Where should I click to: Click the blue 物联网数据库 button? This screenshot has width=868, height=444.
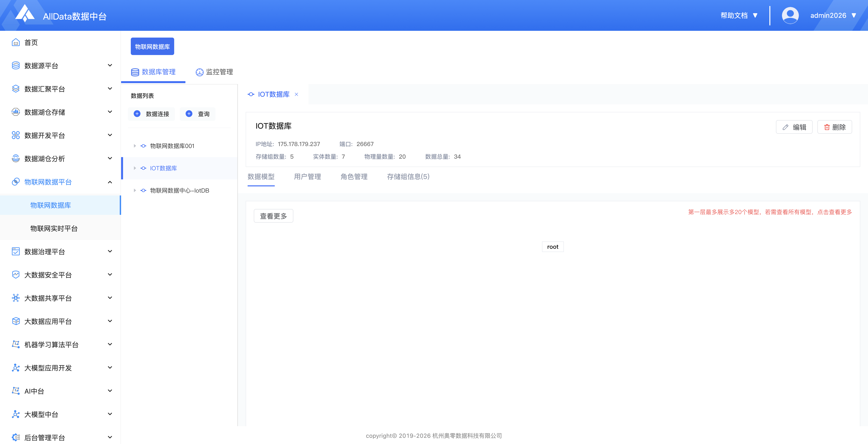coord(152,46)
